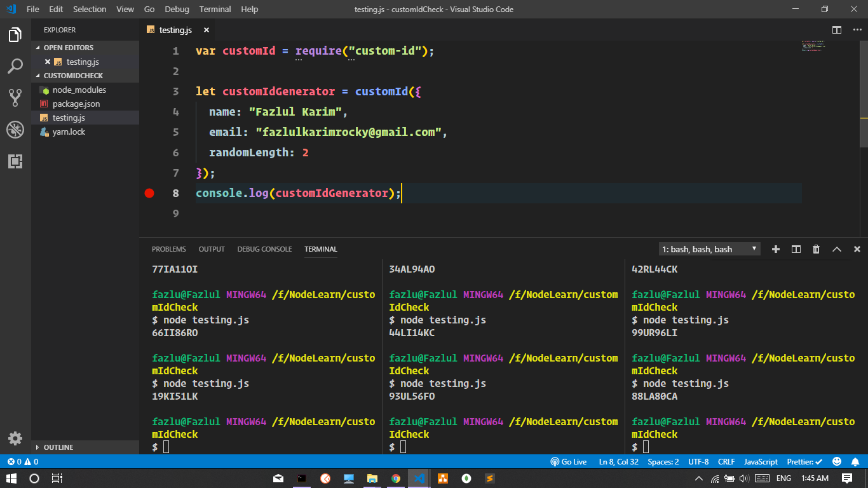
Task: Open the Debug view icon
Action: click(x=15, y=130)
